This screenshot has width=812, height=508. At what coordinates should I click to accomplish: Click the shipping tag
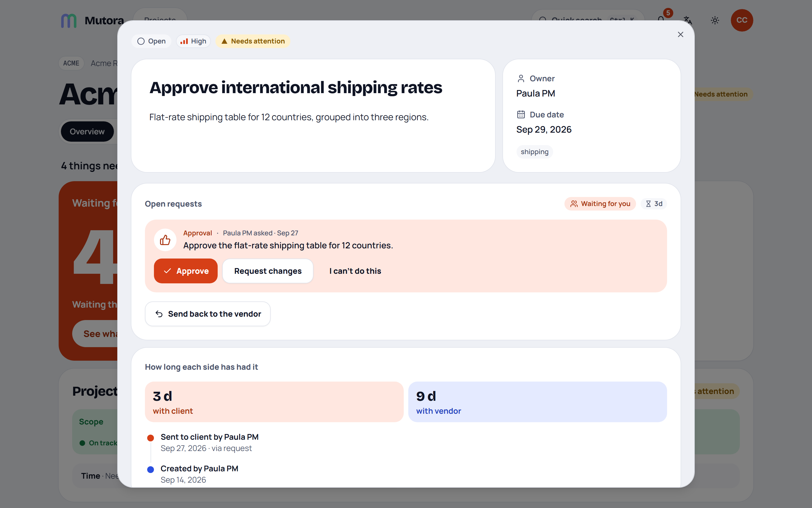click(535, 152)
